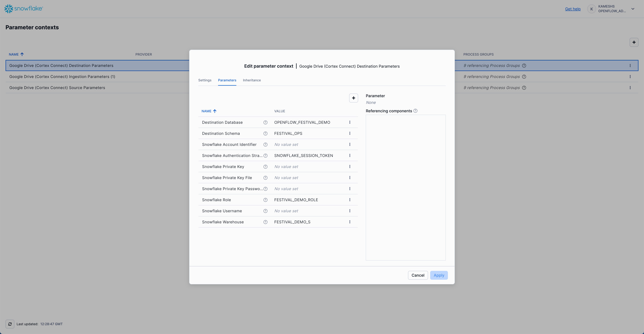Click the Cancel button

[x=418, y=275]
